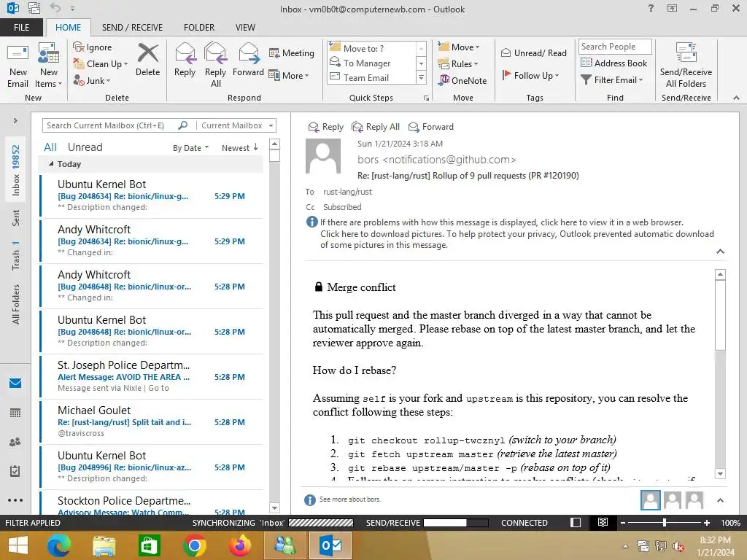Open the By Date arrangement menu
This screenshot has width=747, height=560.
point(190,147)
